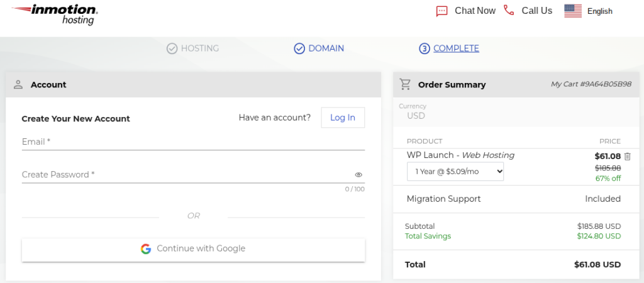644x283 pixels.
Task: Open Chat Now link
Action: tap(475, 11)
